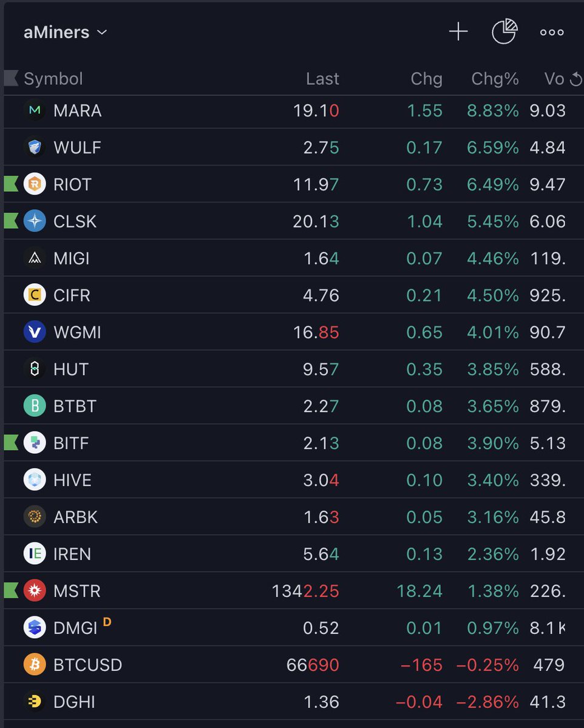Image resolution: width=584 pixels, height=728 pixels.
Task: Click the ARBK logo icon
Action: click(35, 517)
